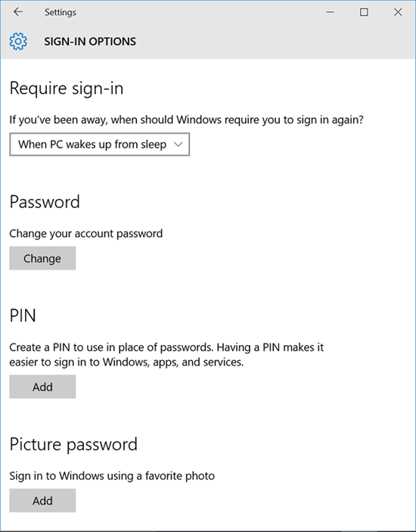Click the 'Require sign-in' section heading
The height and width of the screenshot is (532, 416).
pyautogui.click(x=67, y=89)
